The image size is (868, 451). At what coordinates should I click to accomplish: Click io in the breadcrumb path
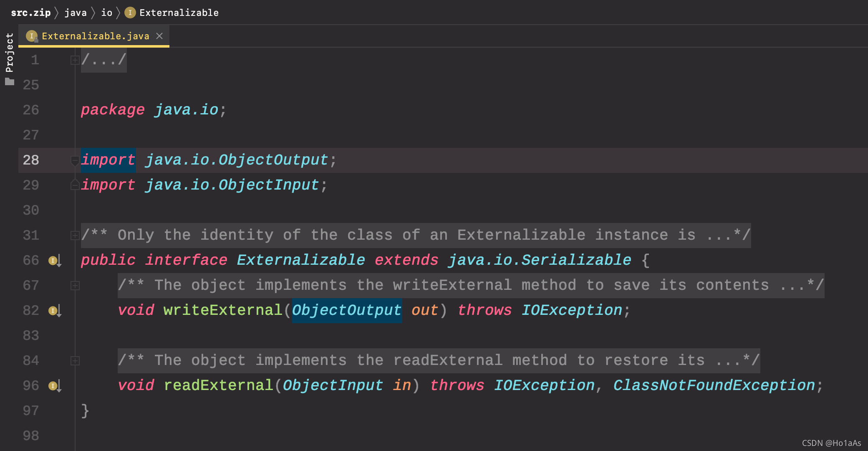(x=106, y=13)
